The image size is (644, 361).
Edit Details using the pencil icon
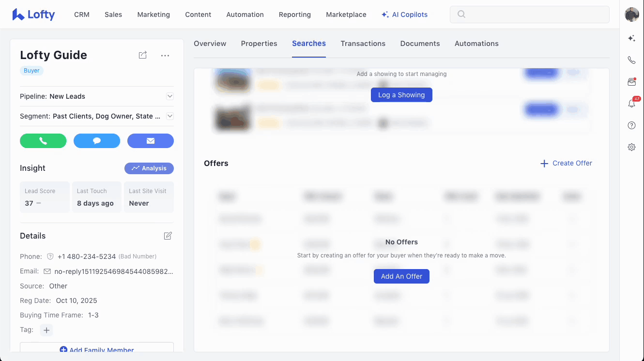(168, 236)
